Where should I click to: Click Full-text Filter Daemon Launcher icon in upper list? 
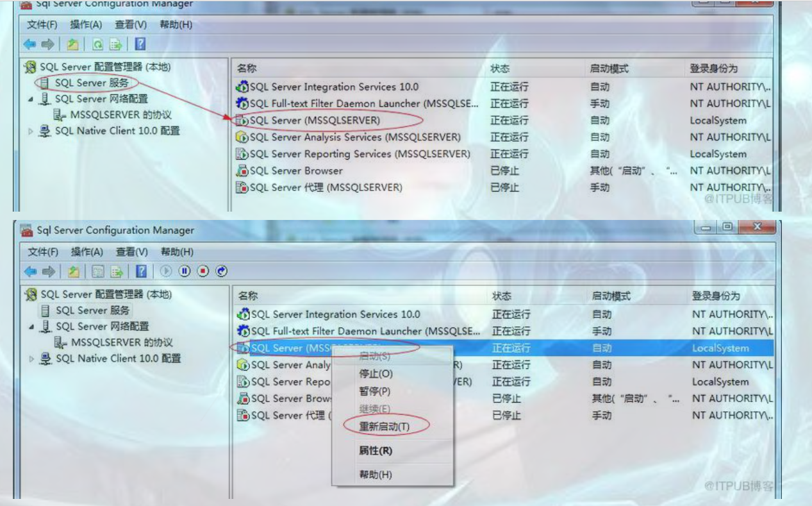[242, 103]
